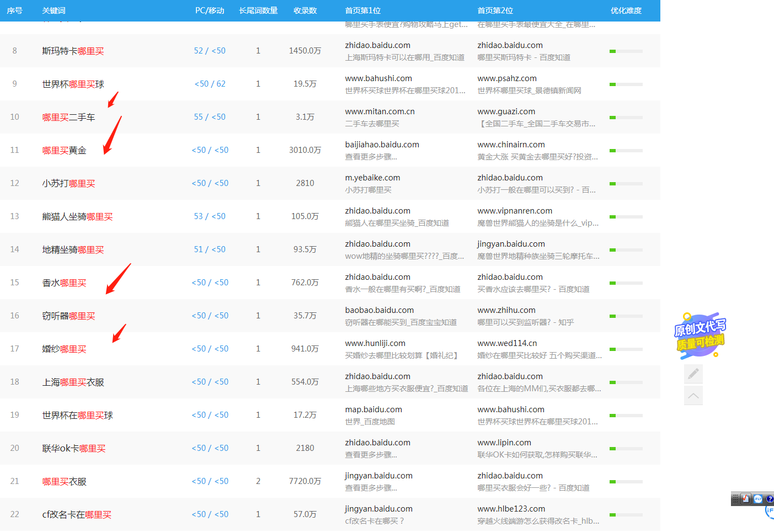Click the 优化难度 column header

[626, 10]
